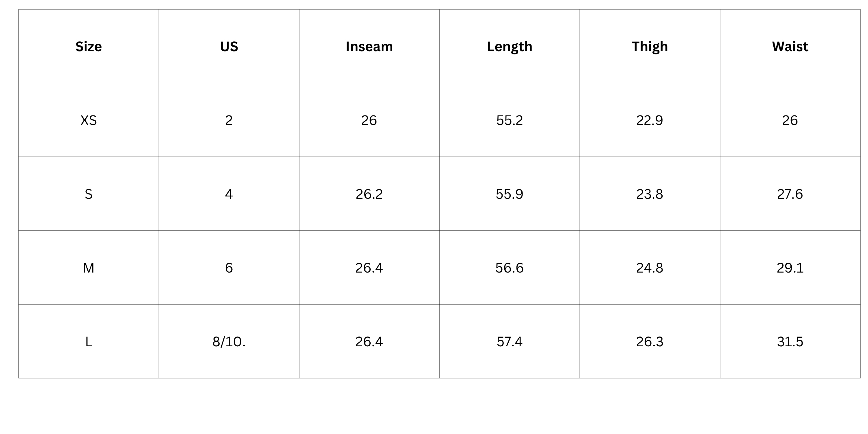This screenshot has height=434, width=868.
Task: Select the 57.4 length value
Action: (x=509, y=342)
